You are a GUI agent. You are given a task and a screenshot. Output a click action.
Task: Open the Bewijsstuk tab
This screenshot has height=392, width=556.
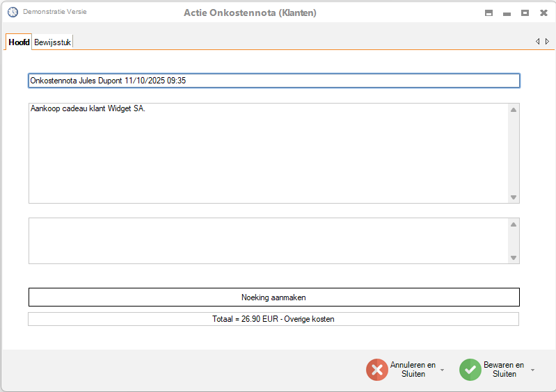tap(53, 42)
